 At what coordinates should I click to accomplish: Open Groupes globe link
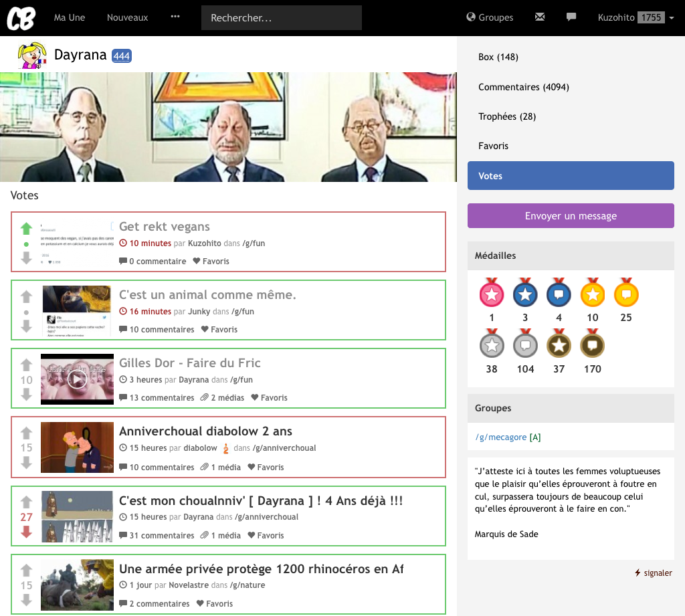click(x=490, y=17)
